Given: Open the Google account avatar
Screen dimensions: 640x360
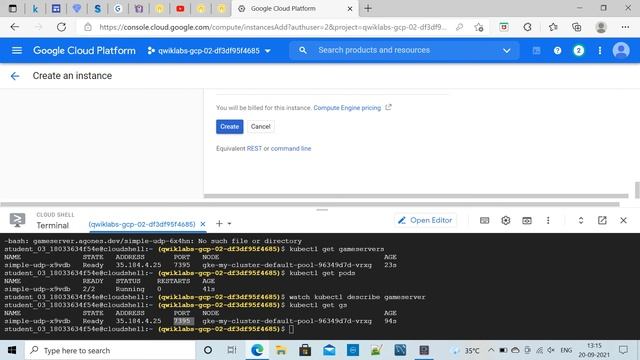Looking at the screenshot, I should tap(621, 51).
